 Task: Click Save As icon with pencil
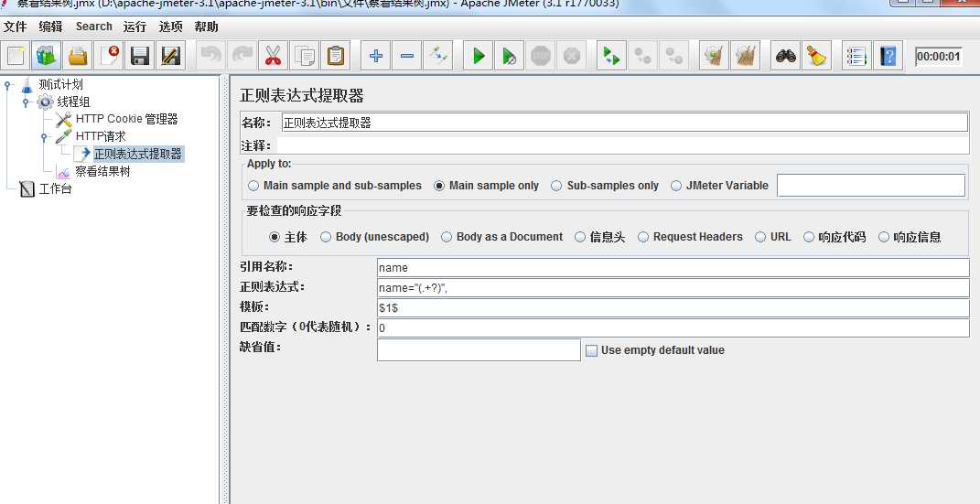coord(170,56)
